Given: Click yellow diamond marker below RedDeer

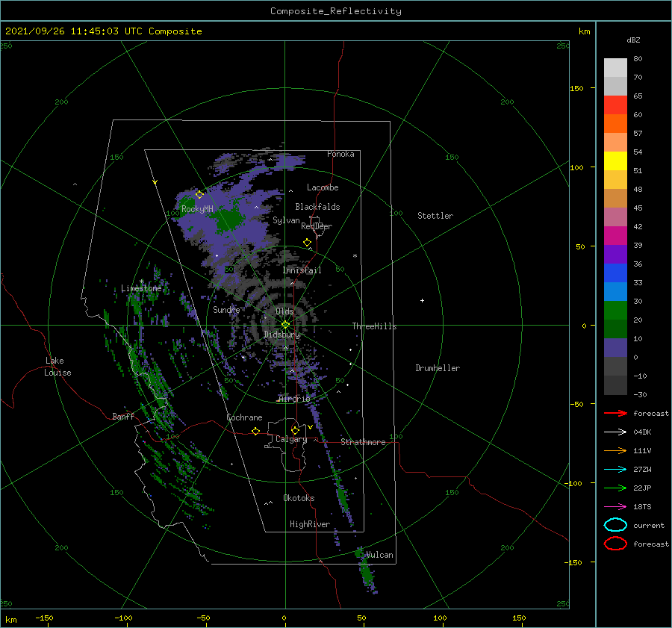Looking at the screenshot, I should 308,243.
